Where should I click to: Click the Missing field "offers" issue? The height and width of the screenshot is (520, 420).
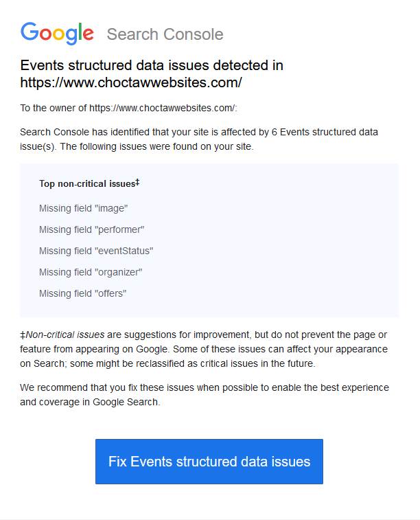coord(83,293)
